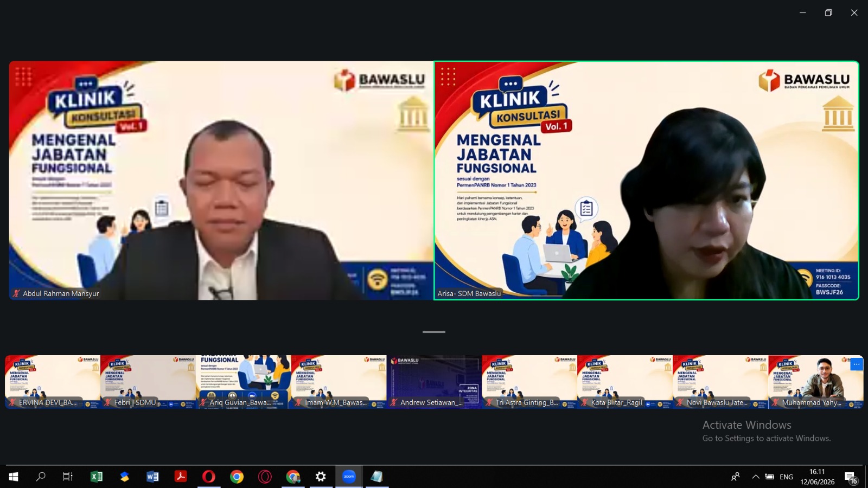The height and width of the screenshot is (488, 868).
Task: Change the ENG input language
Action: [x=786, y=477]
